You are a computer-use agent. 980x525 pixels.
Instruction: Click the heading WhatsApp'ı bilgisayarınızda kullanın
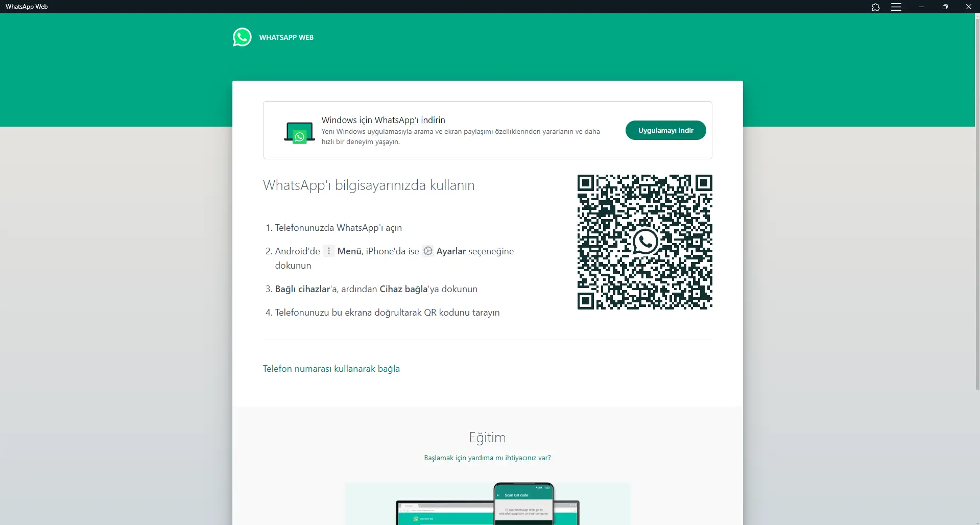369,185
